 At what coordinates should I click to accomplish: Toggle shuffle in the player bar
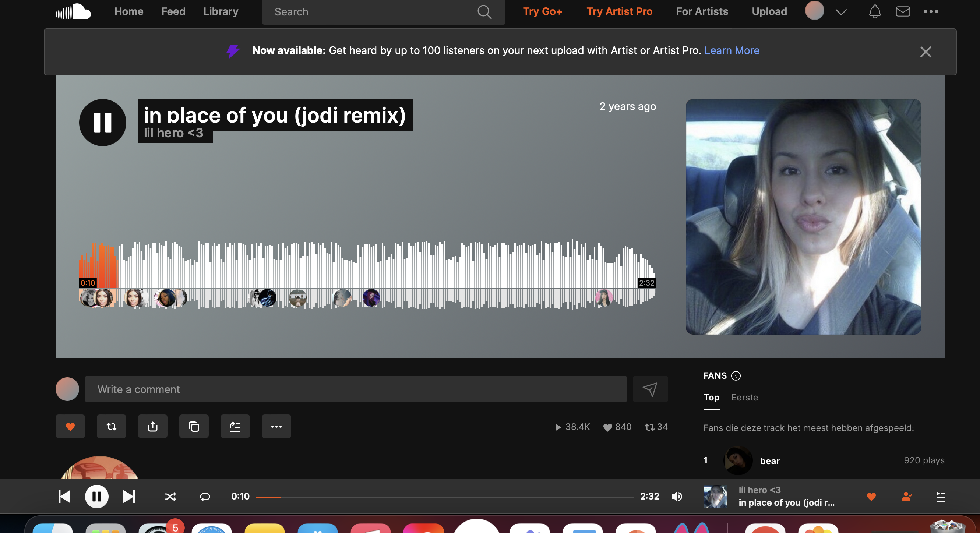[170, 497]
